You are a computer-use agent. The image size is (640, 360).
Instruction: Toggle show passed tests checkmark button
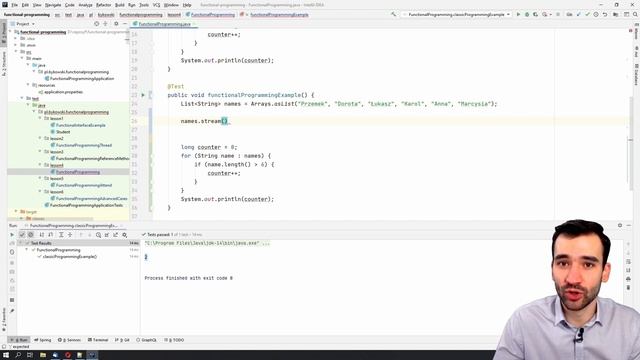coord(22,235)
